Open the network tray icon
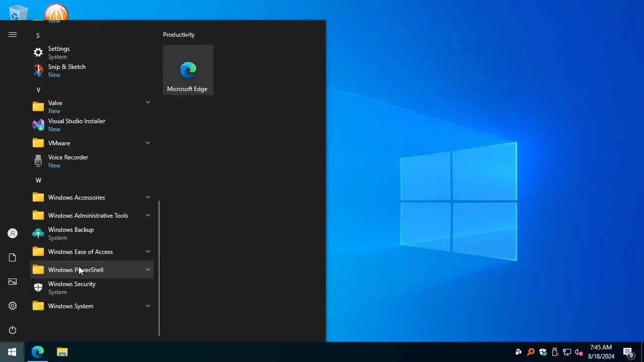This screenshot has height=362, width=644. click(567, 352)
